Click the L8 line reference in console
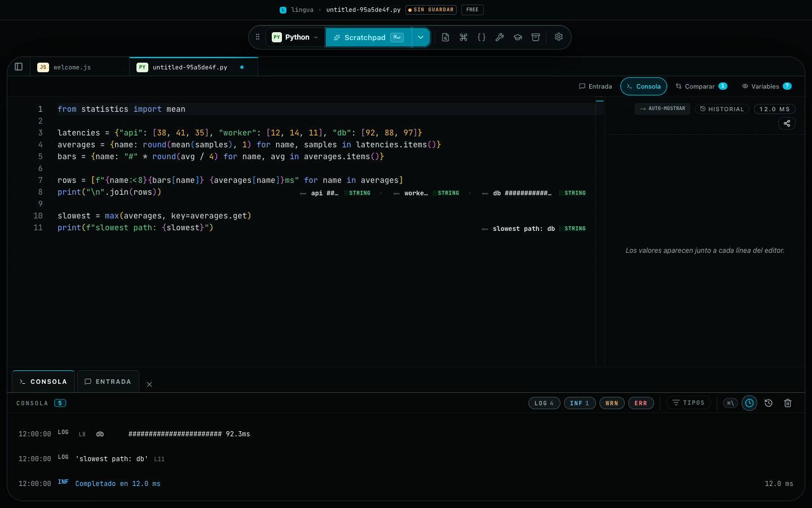The height and width of the screenshot is (508, 812). click(x=82, y=435)
